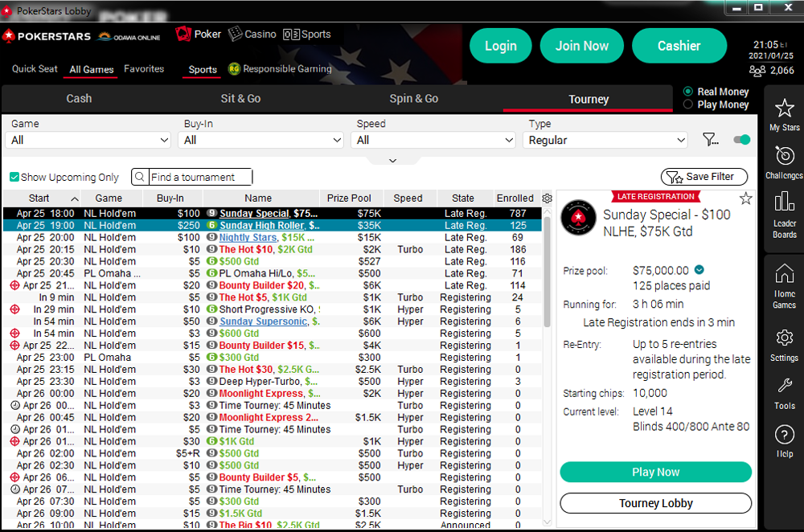Open the Speed filter dropdown
This screenshot has height=532, width=804.
[433, 140]
